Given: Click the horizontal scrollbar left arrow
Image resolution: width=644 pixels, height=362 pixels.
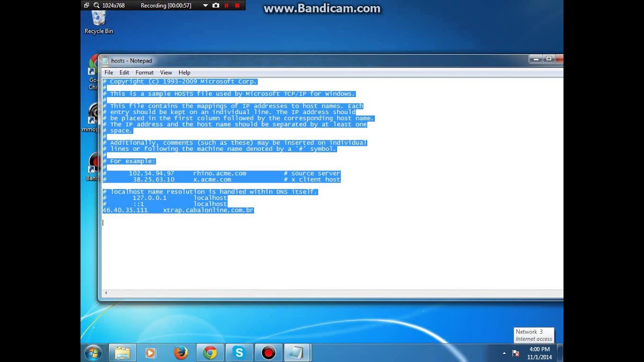Looking at the screenshot, I should [x=106, y=293].
